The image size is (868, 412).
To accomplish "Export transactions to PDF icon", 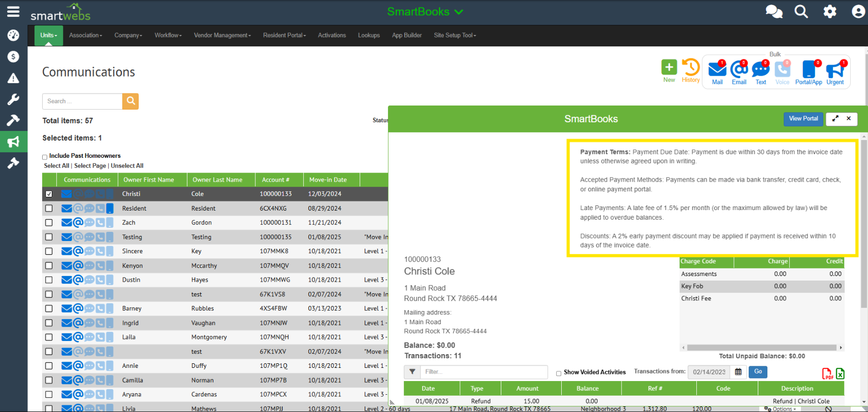I will (827, 374).
